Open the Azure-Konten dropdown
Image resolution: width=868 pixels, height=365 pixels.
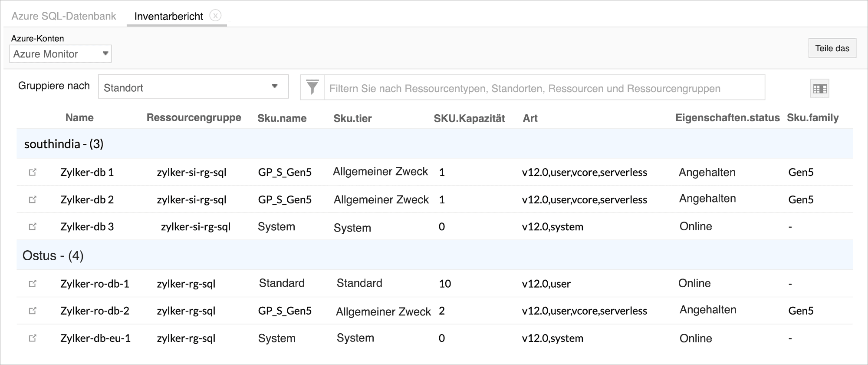click(x=60, y=54)
